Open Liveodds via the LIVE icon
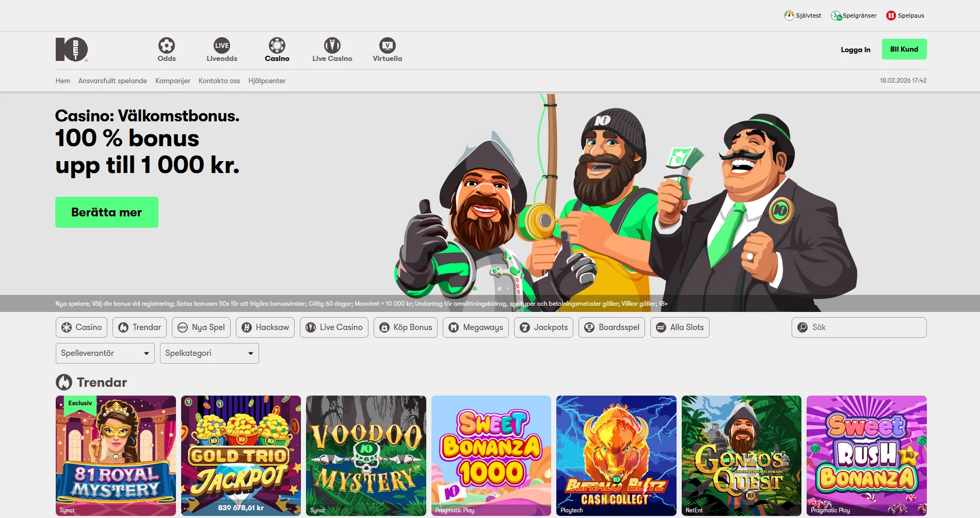 click(222, 45)
